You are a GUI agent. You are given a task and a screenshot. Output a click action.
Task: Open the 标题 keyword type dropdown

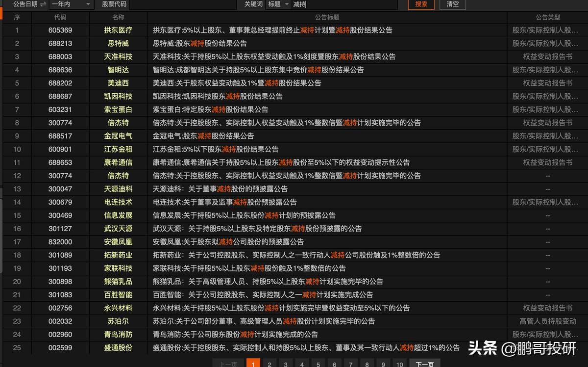tap(278, 4)
